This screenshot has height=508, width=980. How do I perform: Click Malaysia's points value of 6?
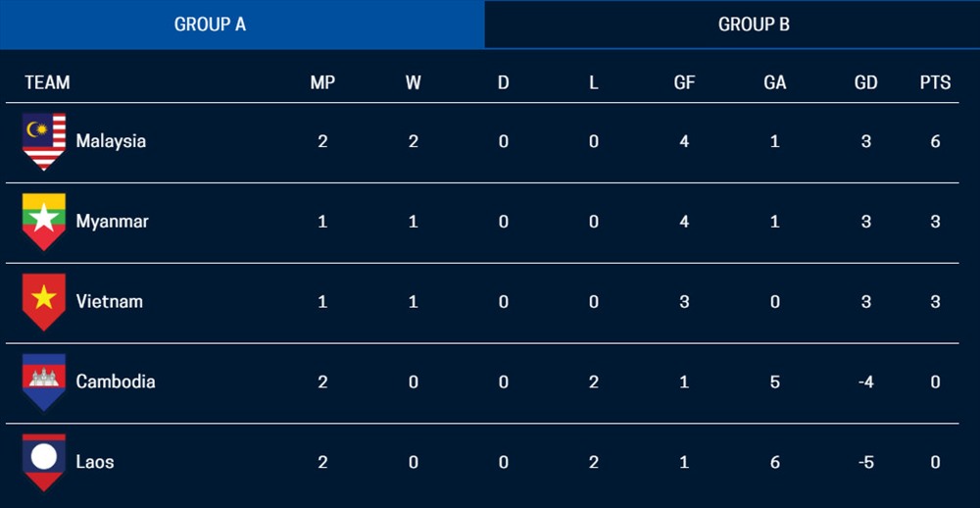[x=935, y=141]
